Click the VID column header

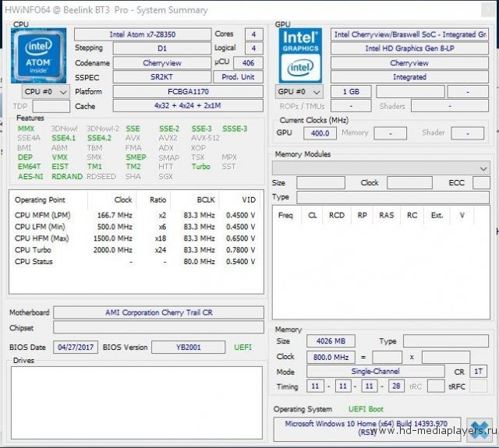pyautogui.click(x=249, y=200)
